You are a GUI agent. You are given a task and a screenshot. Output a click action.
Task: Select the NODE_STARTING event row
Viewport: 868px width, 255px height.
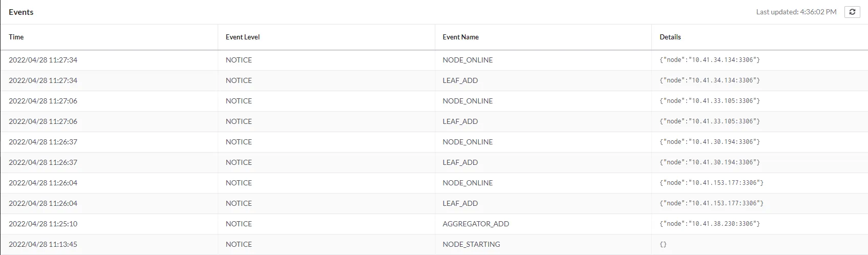[471, 244]
